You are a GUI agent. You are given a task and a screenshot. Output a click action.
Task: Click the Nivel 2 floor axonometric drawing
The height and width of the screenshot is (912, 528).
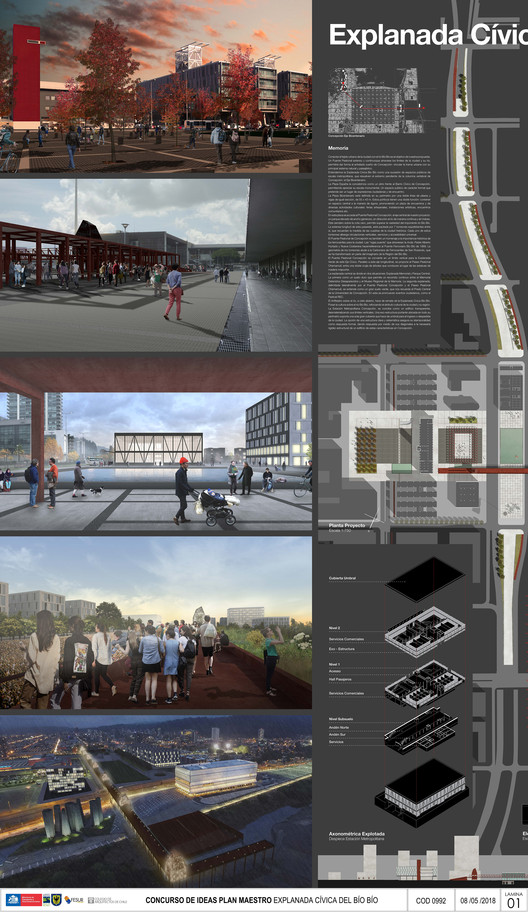tap(425, 632)
